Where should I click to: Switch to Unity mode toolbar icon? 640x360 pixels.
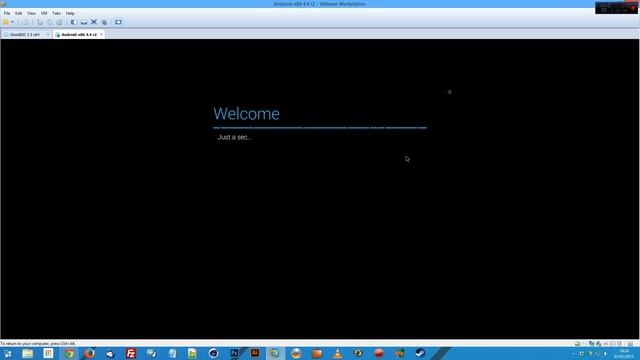point(104,22)
